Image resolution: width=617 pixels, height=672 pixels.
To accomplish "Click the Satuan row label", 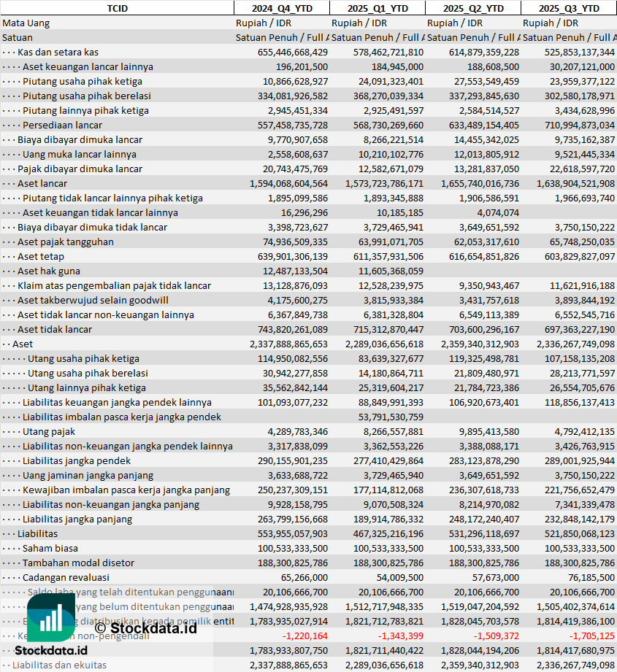I will point(18,37).
